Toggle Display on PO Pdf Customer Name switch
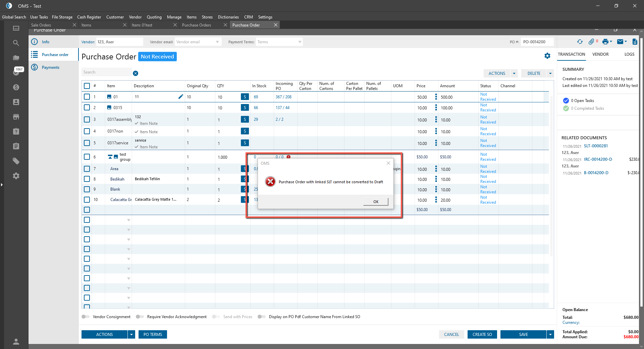The width and height of the screenshot is (644, 349). (x=262, y=317)
